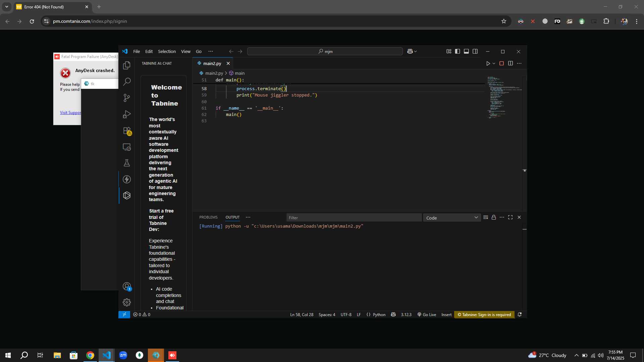The width and height of the screenshot is (644, 362).
Task: Click Tabnine: Sign-in is required status
Action: pyautogui.click(x=484, y=314)
